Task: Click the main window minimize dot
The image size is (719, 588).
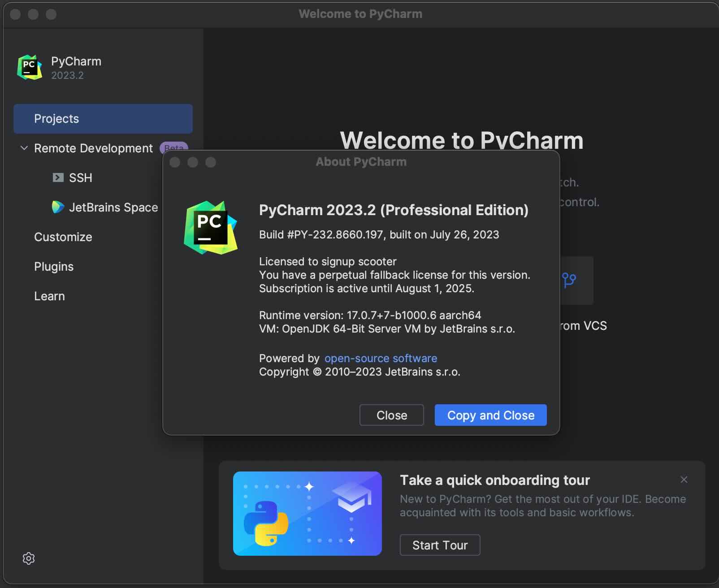Action: coord(33,14)
